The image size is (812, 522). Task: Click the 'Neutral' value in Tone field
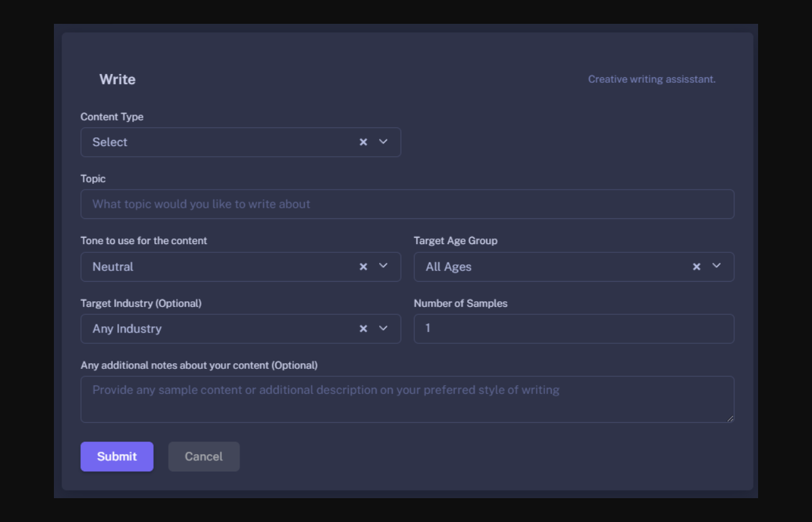pos(113,267)
